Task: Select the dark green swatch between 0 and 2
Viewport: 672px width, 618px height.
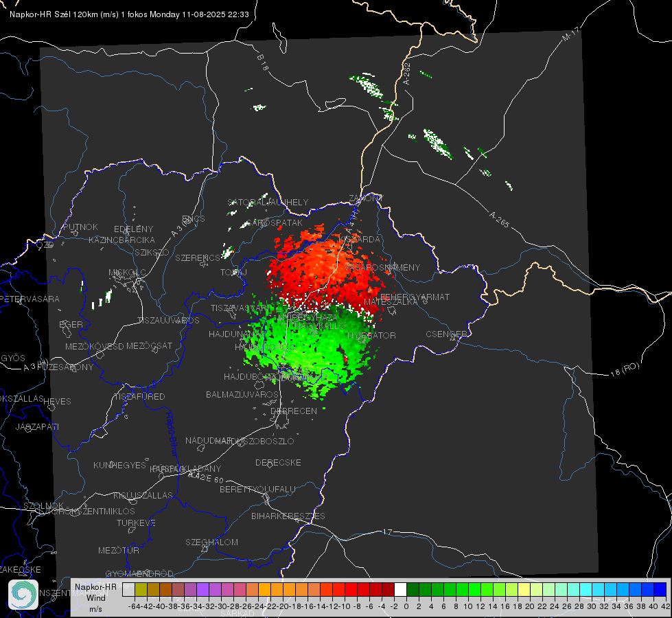Action: pyautogui.click(x=413, y=589)
